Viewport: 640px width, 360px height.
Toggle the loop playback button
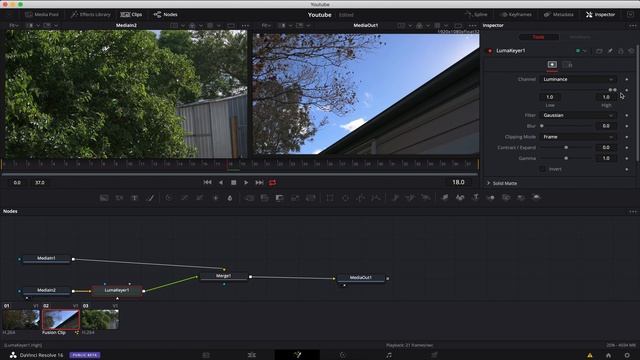(272, 182)
